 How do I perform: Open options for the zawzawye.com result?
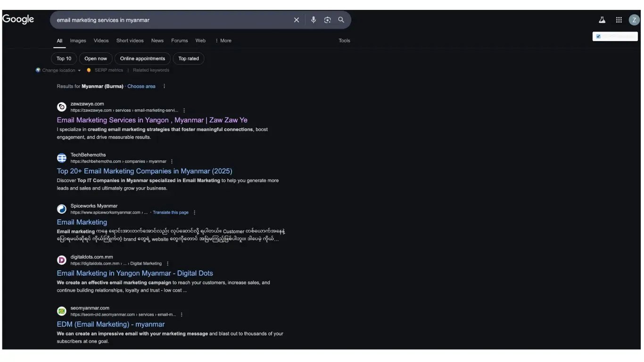184,110
